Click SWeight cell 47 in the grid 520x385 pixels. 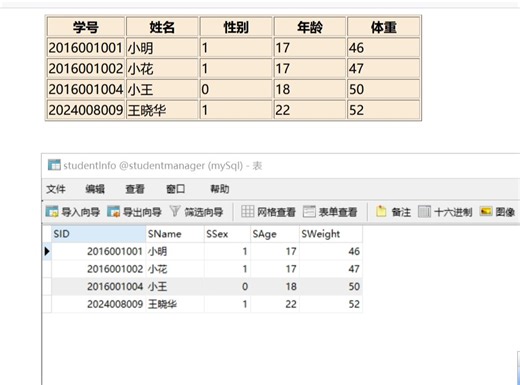click(x=331, y=269)
